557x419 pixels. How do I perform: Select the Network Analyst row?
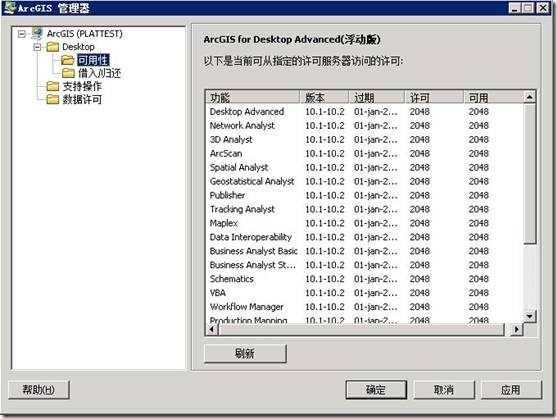[364, 125]
